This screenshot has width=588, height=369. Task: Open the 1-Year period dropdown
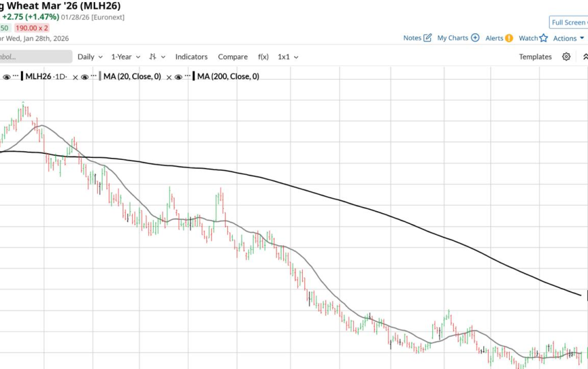point(125,57)
